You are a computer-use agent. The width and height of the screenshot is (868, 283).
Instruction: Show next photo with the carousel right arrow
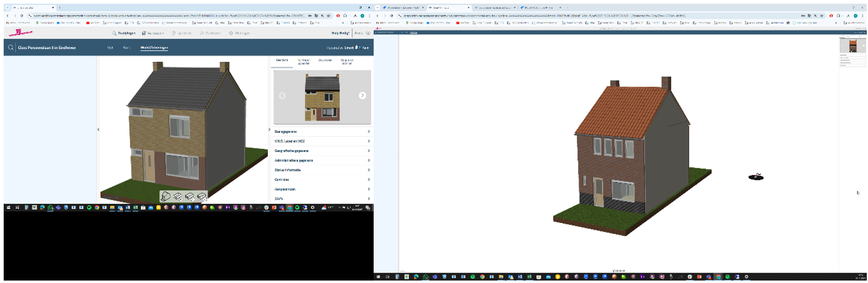coord(362,96)
